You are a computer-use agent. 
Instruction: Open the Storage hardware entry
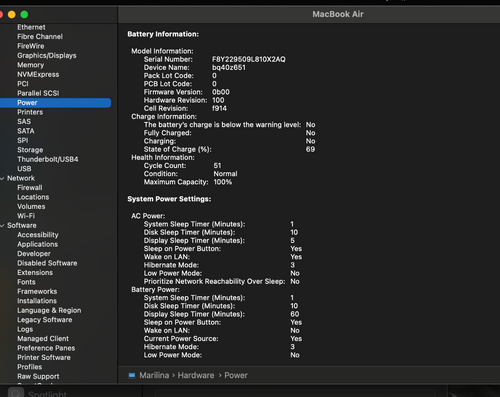coord(30,150)
